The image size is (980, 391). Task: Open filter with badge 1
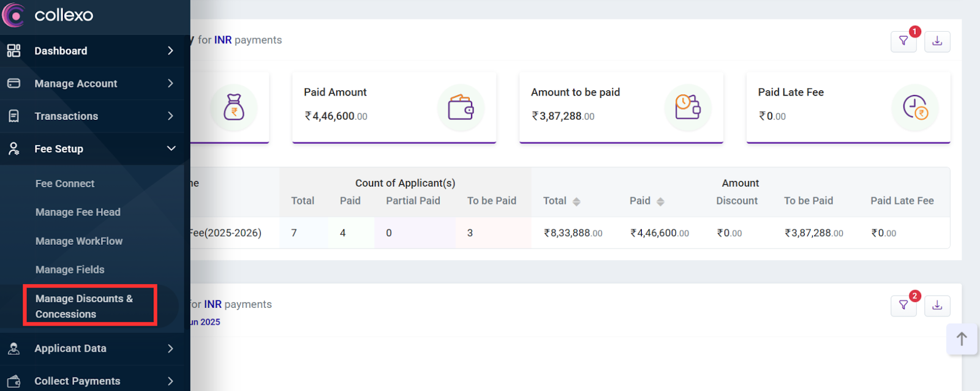point(903,41)
